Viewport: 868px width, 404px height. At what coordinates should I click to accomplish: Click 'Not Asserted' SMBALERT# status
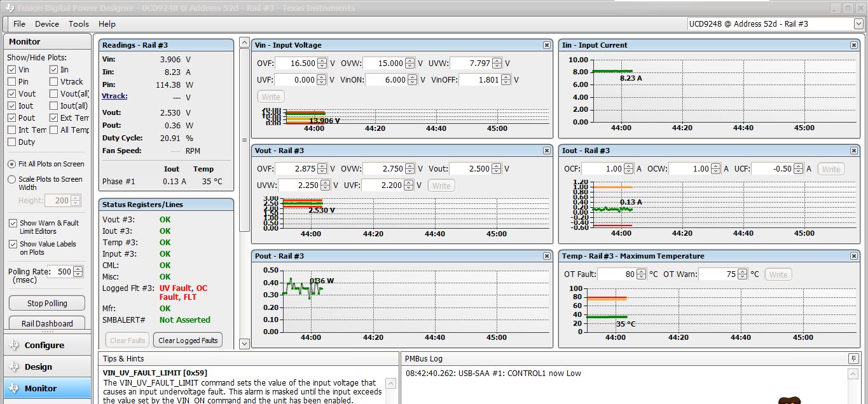pos(184,320)
